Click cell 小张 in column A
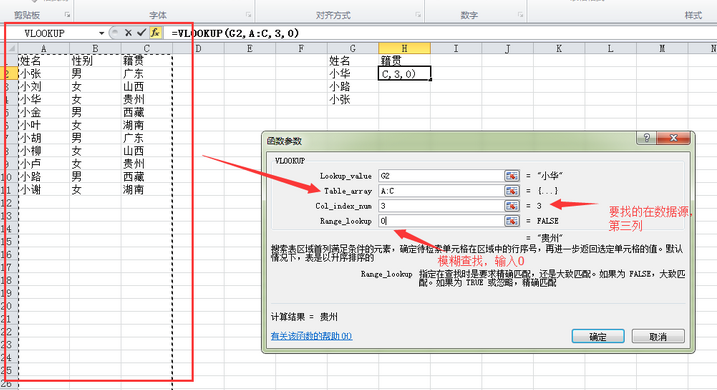Screen dimensions: 717x390 click(x=44, y=74)
